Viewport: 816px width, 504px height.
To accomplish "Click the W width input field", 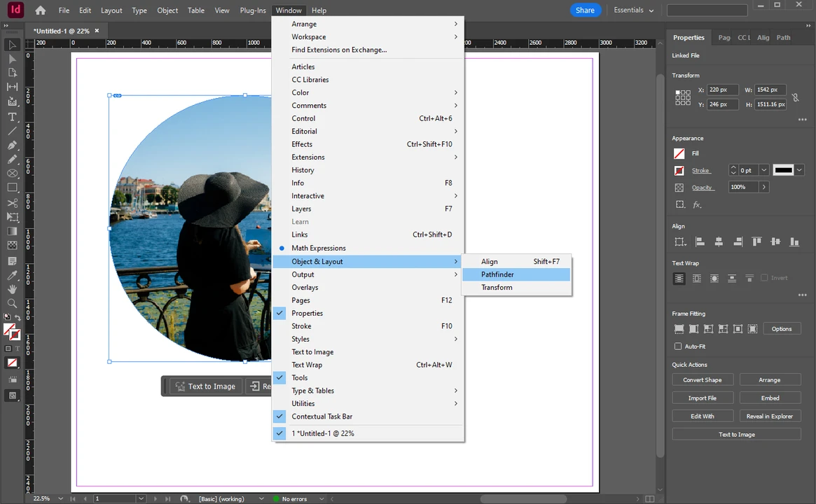I will pyautogui.click(x=770, y=90).
